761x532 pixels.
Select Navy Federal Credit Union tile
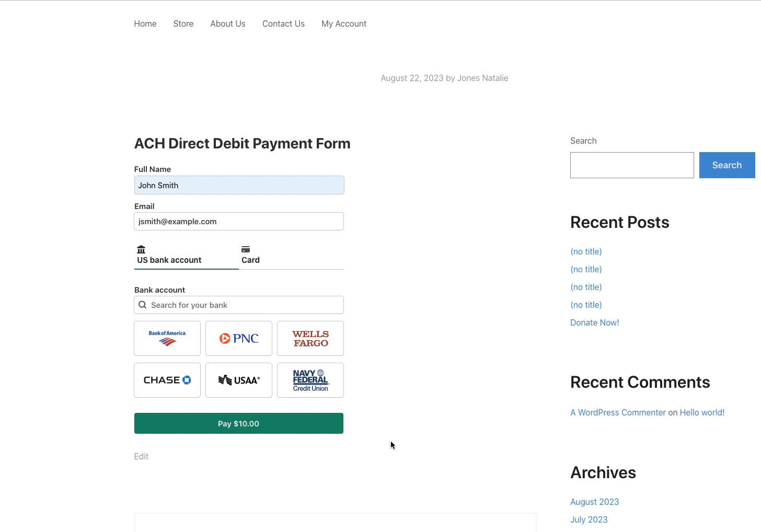point(310,380)
